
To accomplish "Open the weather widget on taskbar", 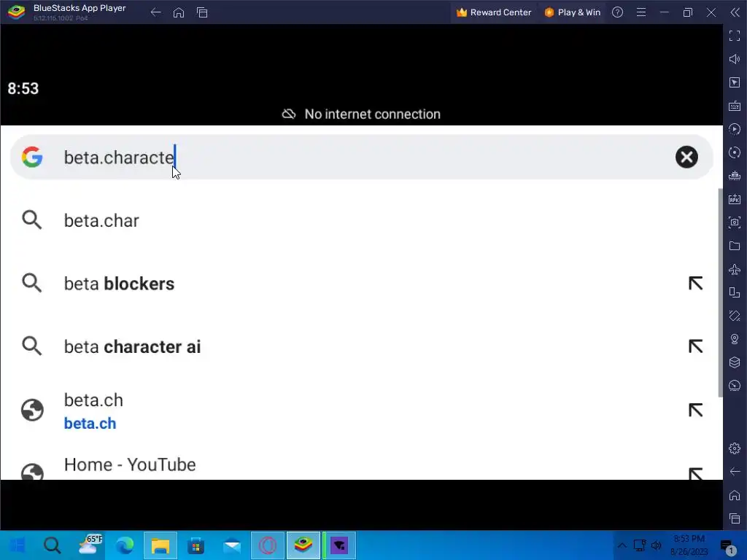I will pyautogui.click(x=90, y=544).
